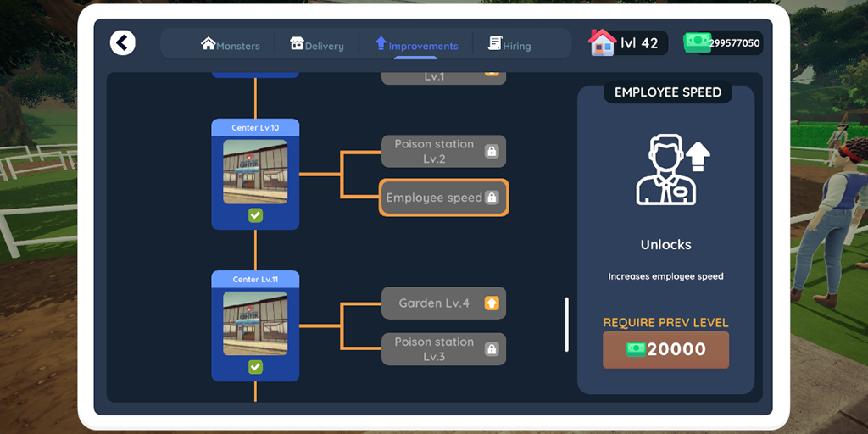Click the lock icon on Employee speed
The width and height of the screenshot is (868, 434).
(x=492, y=197)
